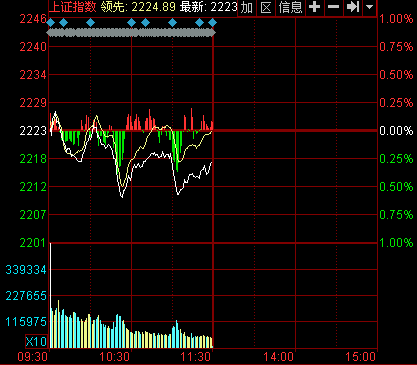Viewport: 417px width, 365px height.
Task: Click the jump-to-end arrow icon
Action: (353, 7)
